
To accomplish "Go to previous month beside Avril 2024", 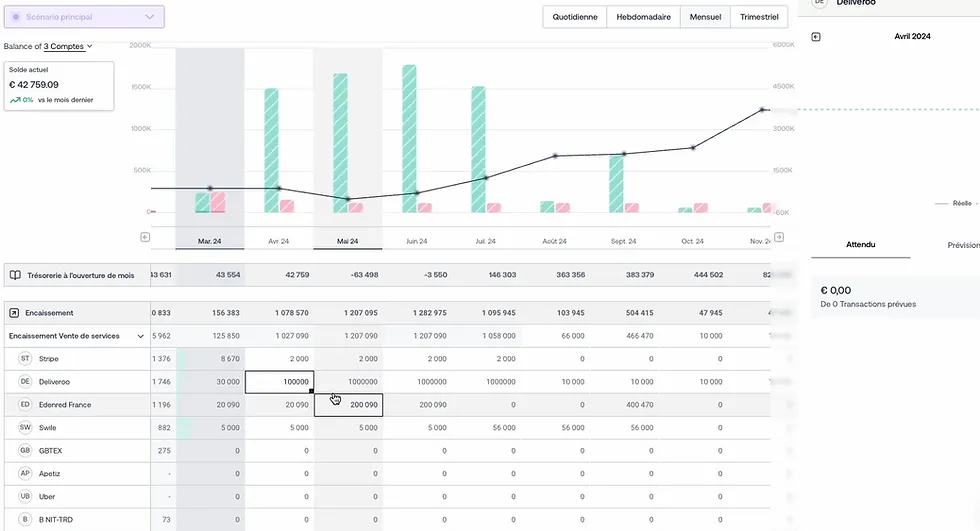I will coord(816,37).
